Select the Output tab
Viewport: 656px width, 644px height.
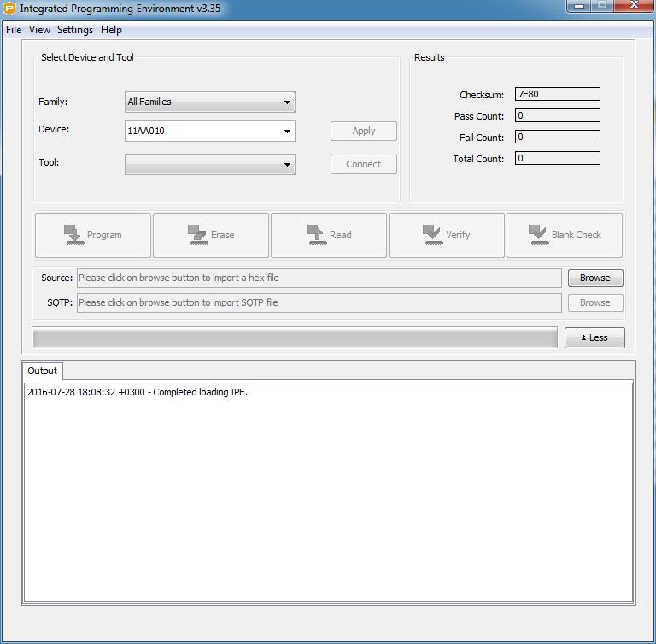click(x=42, y=371)
